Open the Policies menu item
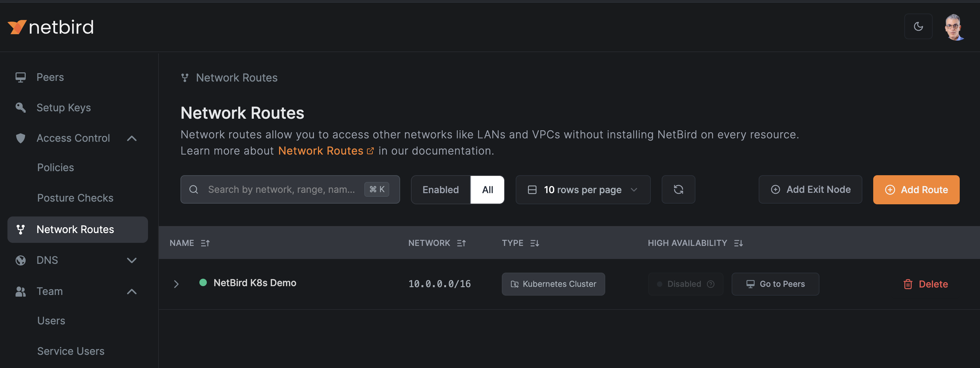Image resolution: width=980 pixels, height=368 pixels. [56, 167]
